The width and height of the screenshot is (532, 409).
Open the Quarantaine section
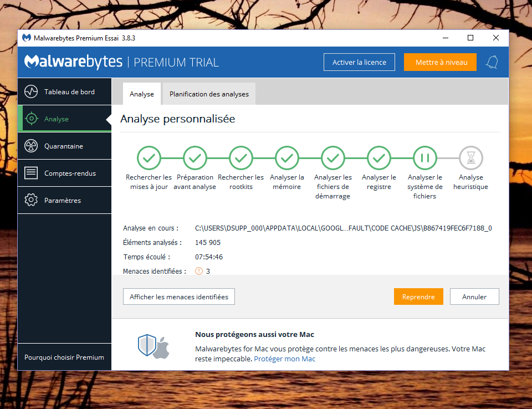point(64,146)
